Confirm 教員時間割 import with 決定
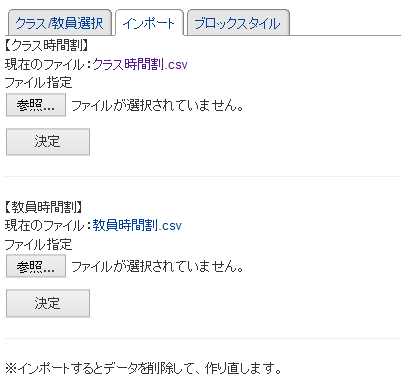 pos(48,303)
